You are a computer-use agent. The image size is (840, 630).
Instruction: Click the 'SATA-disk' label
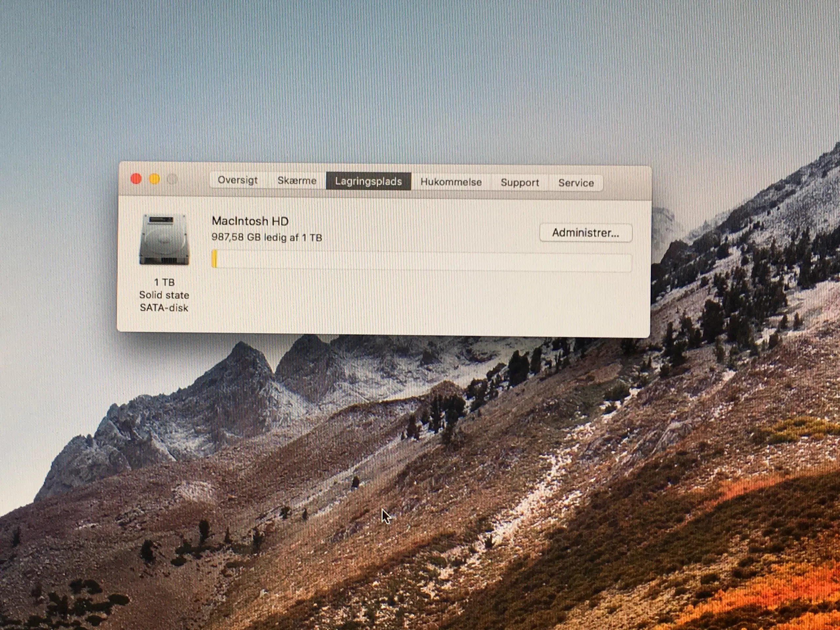(x=164, y=307)
